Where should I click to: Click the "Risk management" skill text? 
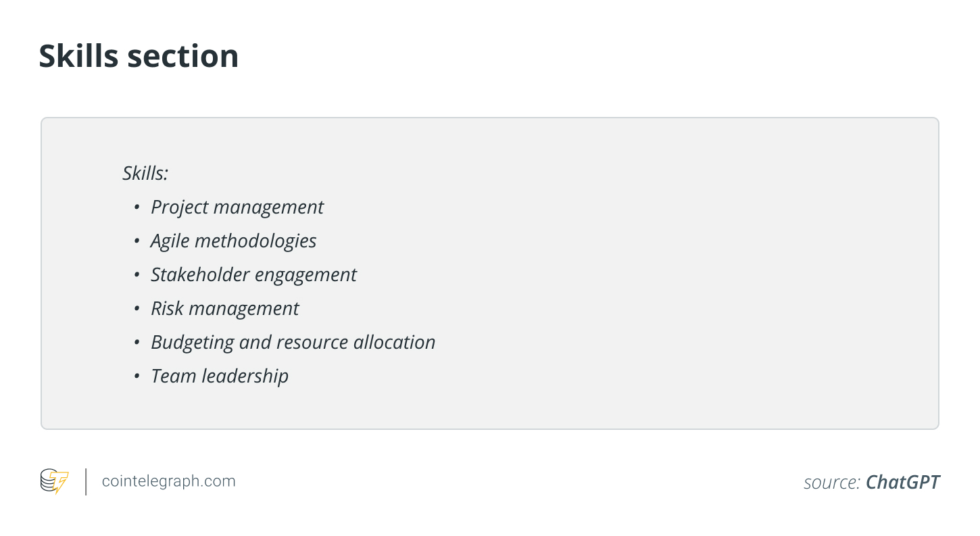coord(224,309)
